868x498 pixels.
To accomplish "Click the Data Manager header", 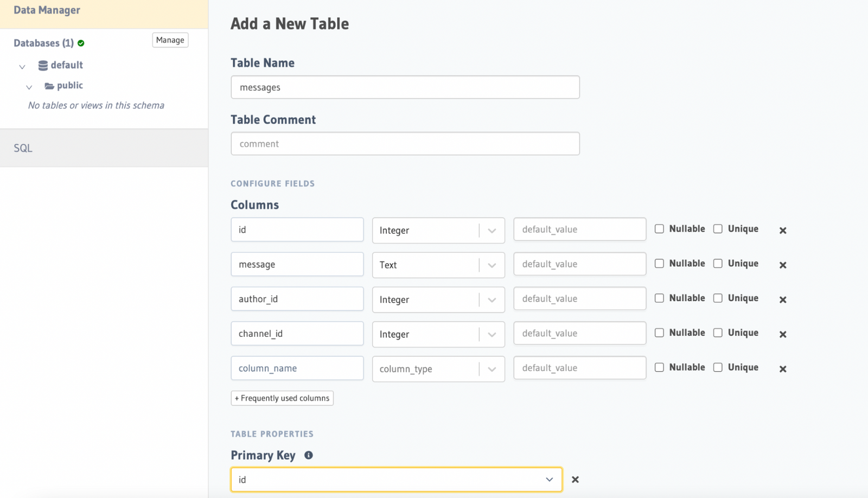I will 47,10.
